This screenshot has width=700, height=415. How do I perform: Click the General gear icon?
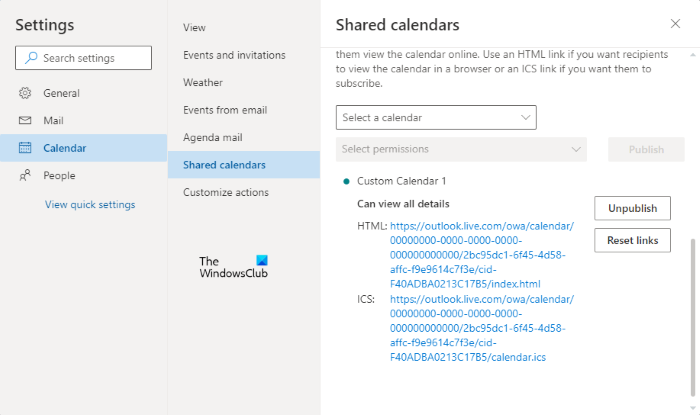click(x=25, y=93)
